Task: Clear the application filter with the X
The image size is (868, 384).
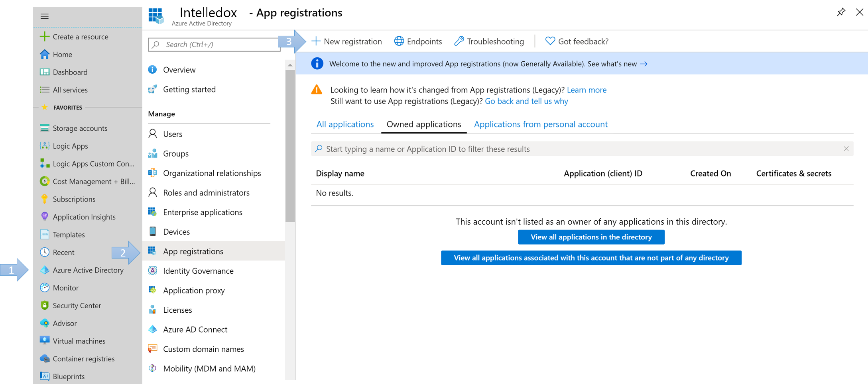Action: click(x=846, y=149)
